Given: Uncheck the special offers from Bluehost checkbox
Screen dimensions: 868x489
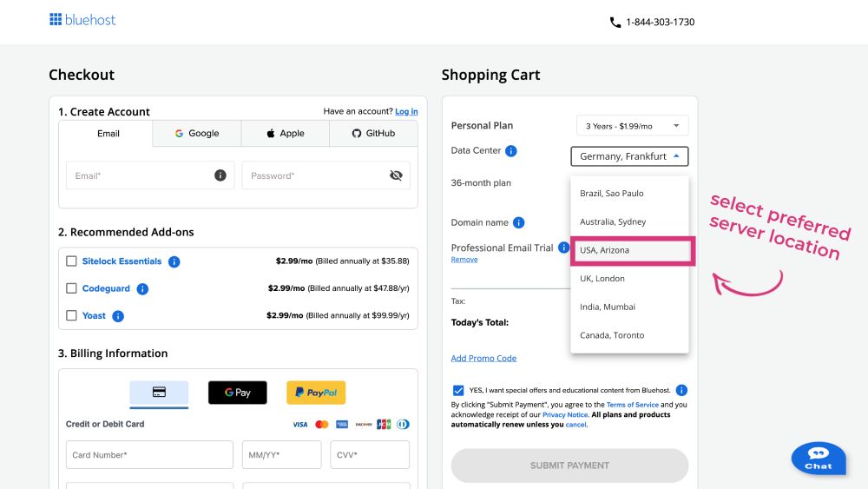Looking at the screenshot, I should (458, 391).
